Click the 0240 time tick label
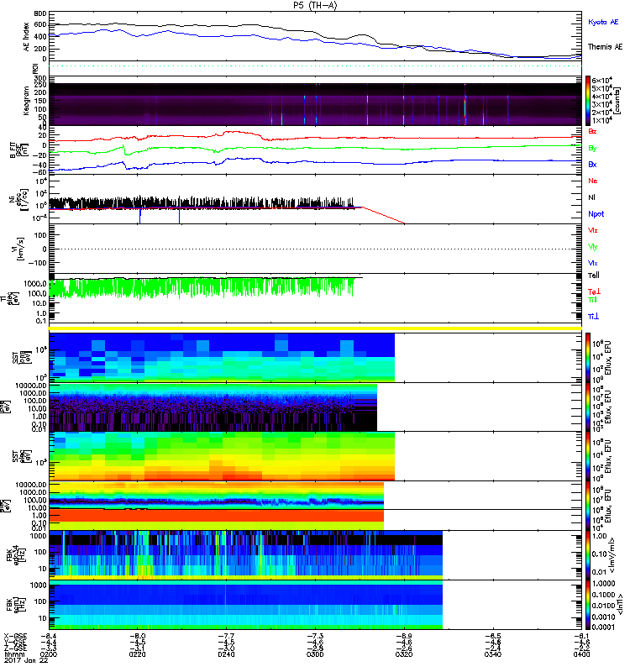Screen dimensions: 630x672 tap(226, 654)
